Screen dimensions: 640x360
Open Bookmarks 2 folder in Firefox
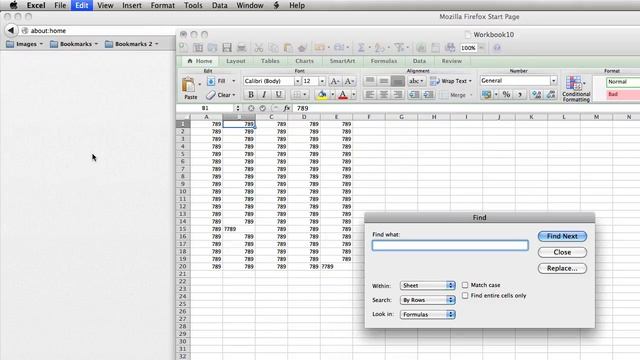click(x=131, y=44)
